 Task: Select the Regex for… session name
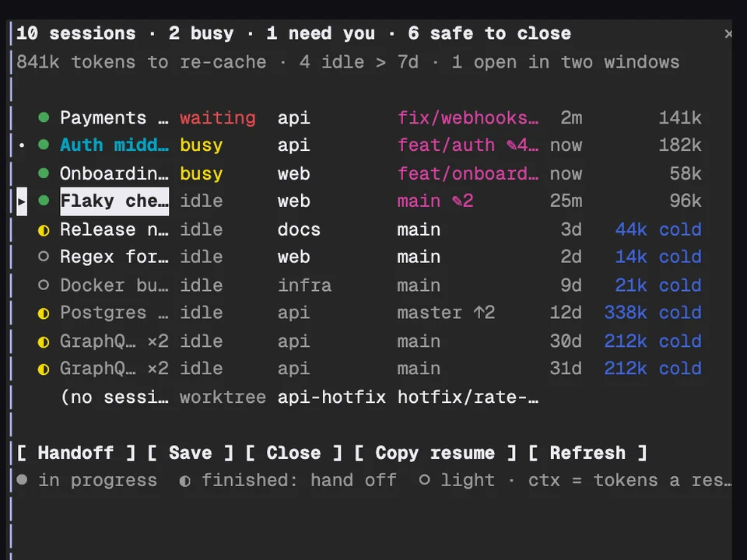[x=114, y=257]
